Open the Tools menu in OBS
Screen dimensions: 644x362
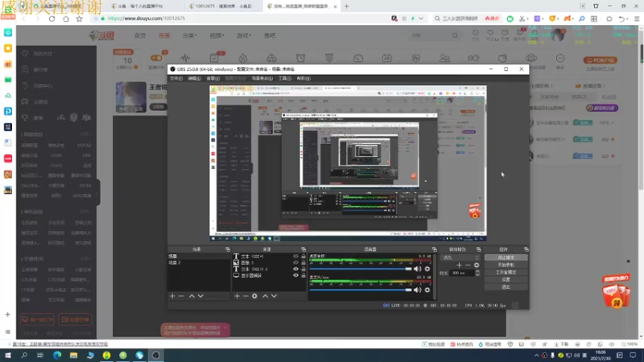[285, 78]
